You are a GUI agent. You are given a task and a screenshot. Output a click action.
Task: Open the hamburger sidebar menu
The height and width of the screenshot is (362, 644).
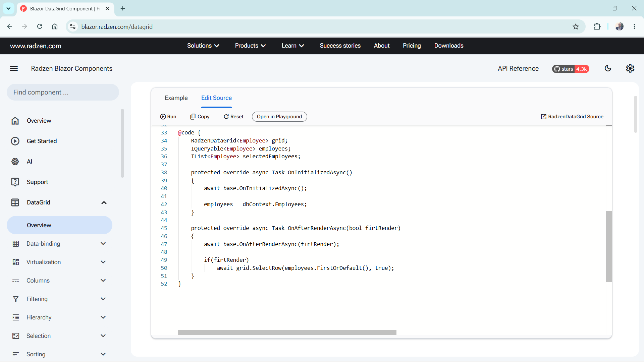pyautogui.click(x=14, y=68)
